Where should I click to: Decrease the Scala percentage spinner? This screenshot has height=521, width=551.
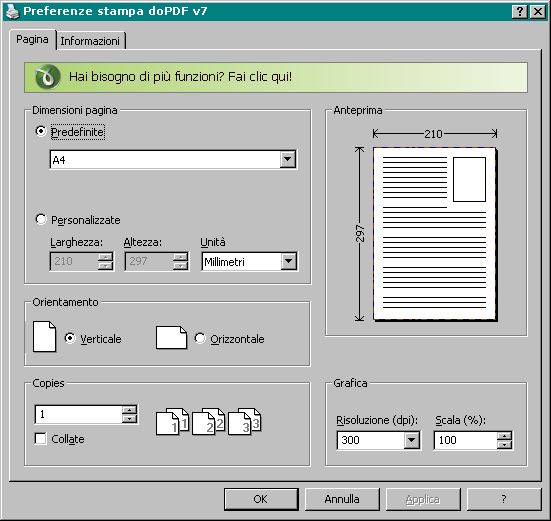pyautogui.click(x=504, y=445)
